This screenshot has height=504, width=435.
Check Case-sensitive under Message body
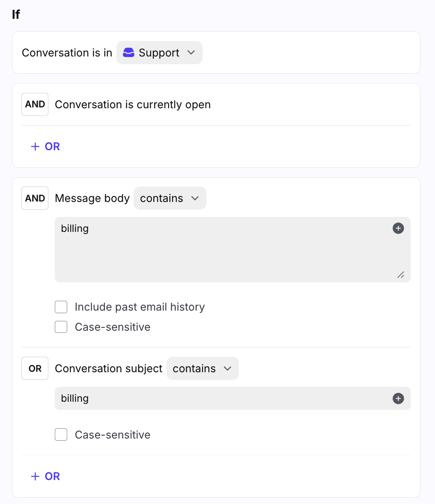pos(61,327)
